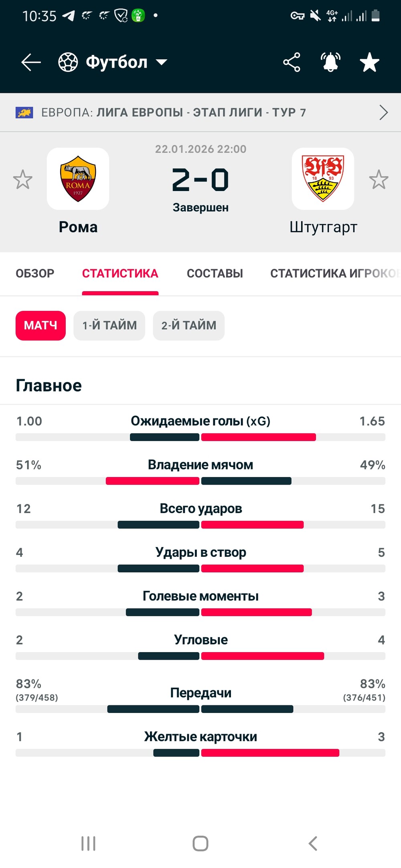Screen dimensions: 401x868
Task: Add Stuttgart to favorites star
Action: [379, 179]
